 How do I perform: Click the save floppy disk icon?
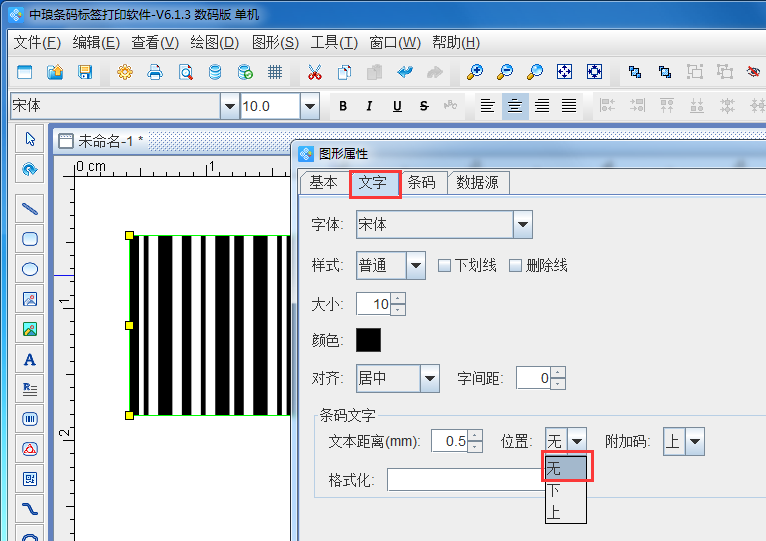pyautogui.click(x=85, y=72)
